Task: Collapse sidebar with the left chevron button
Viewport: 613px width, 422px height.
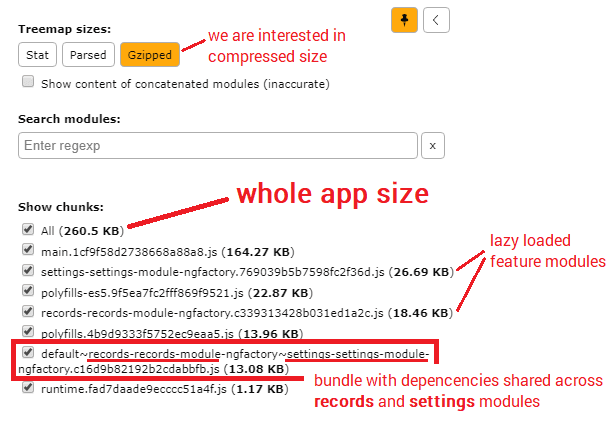Action: (x=436, y=20)
